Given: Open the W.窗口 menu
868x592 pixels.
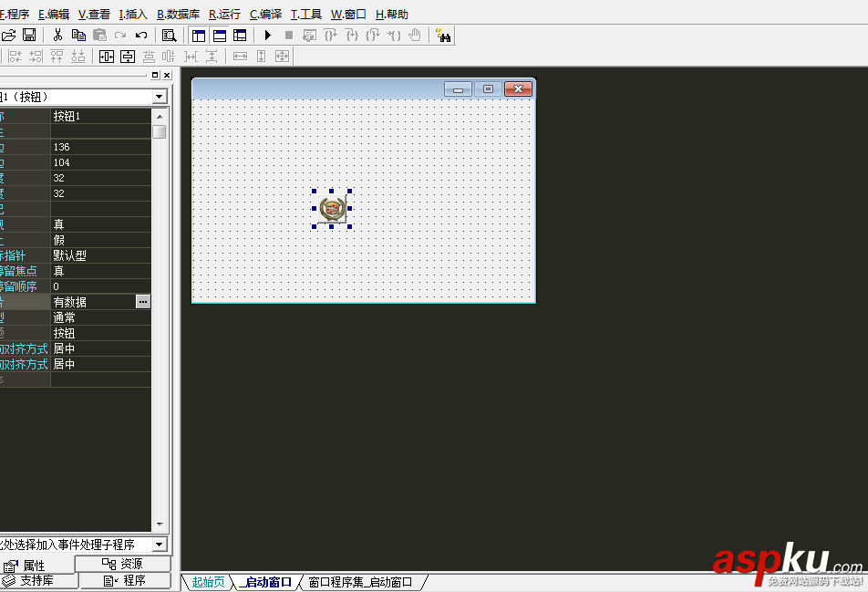Looking at the screenshot, I should coord(348,15).
